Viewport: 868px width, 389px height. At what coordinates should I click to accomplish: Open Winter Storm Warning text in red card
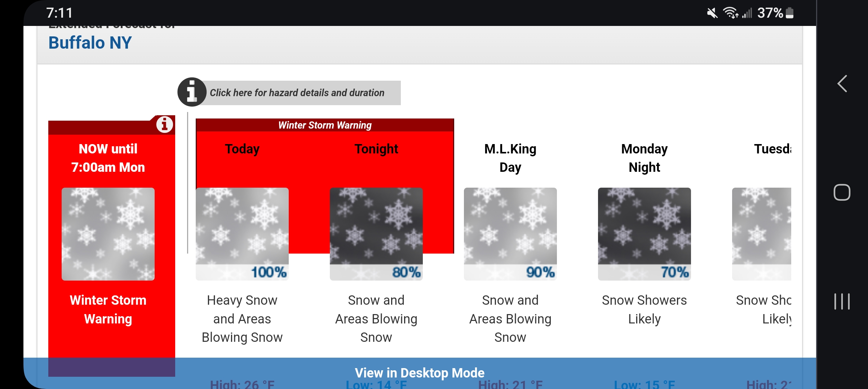pyautogui.click(x=108, y=310)
